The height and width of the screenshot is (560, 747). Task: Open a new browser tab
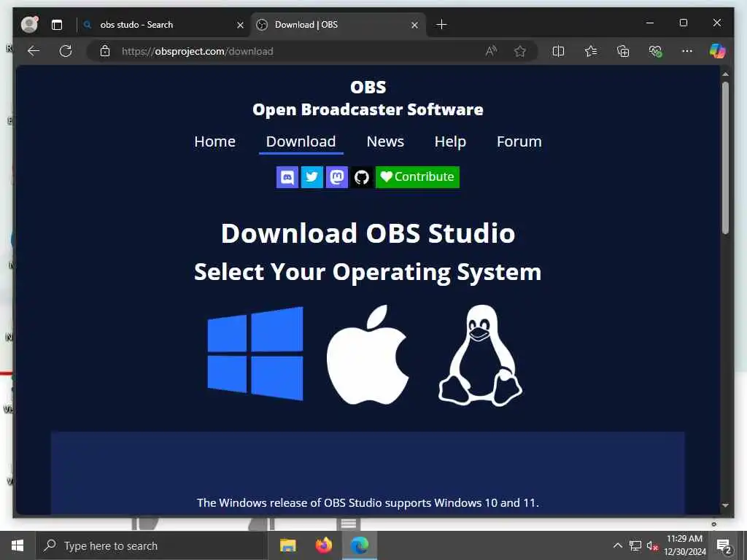(x=441, y=24)
